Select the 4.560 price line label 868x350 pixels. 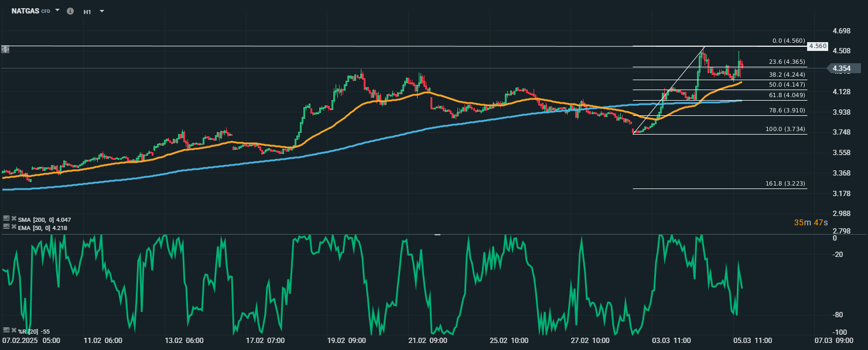click(817, 46)
